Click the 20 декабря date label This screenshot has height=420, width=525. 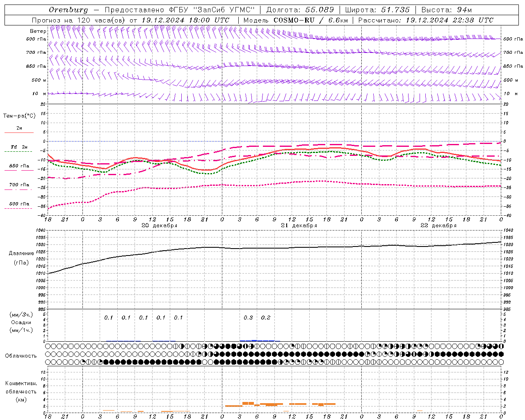(x=160, y=226)
